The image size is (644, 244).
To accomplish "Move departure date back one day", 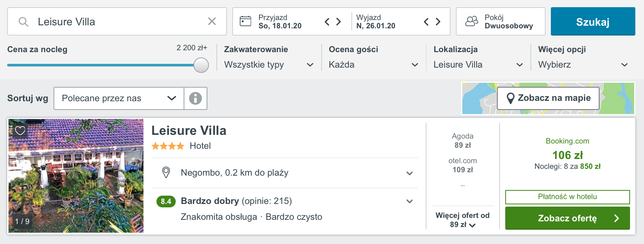I will click(426, 22).
